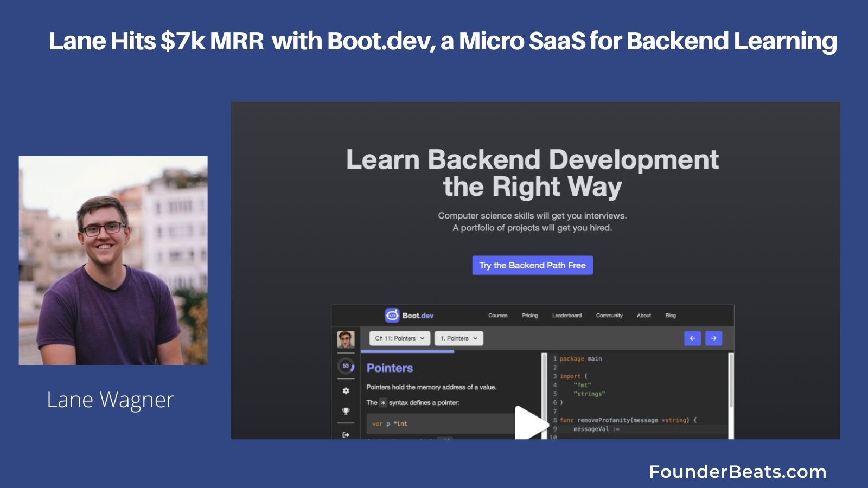868x488 pixels.
Task: Open the Courses menu item
Action: (497, 316)
